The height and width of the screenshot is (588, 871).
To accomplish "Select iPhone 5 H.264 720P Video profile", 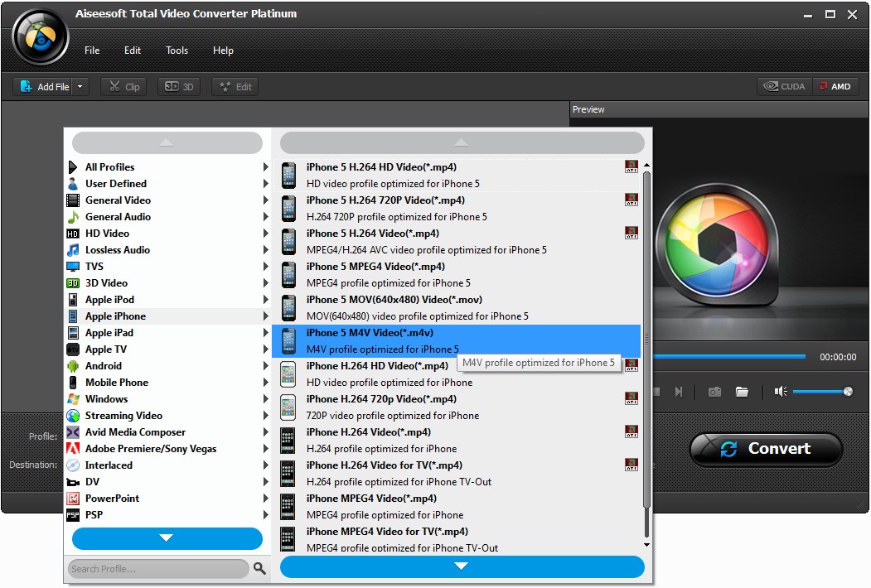I will 456,209.
